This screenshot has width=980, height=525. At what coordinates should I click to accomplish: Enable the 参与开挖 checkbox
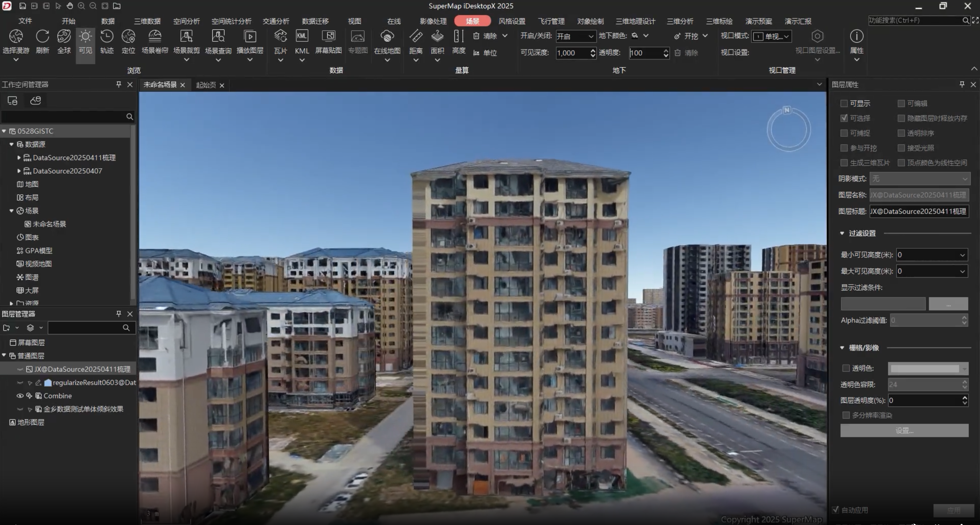pyautogui.click(x=844, y=148)
